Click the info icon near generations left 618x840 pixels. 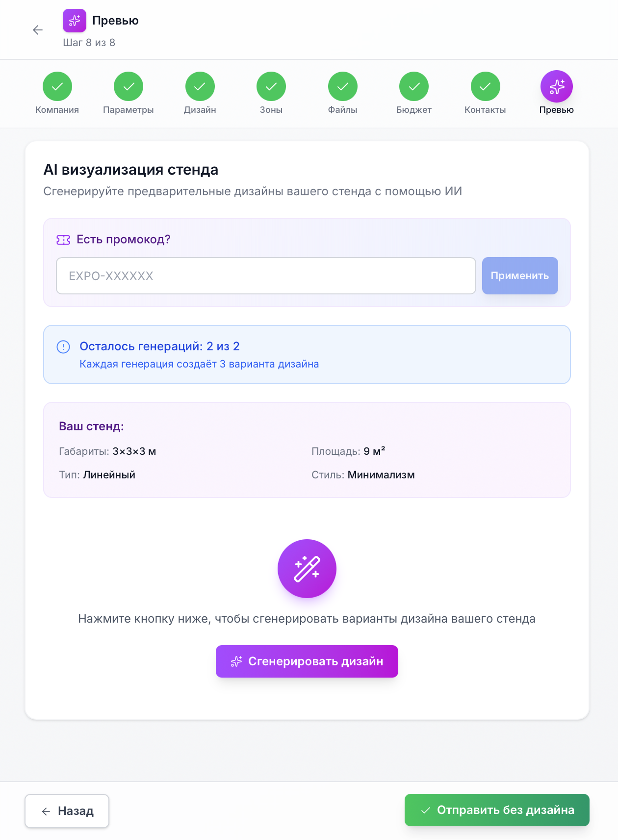tap(63, 347)
